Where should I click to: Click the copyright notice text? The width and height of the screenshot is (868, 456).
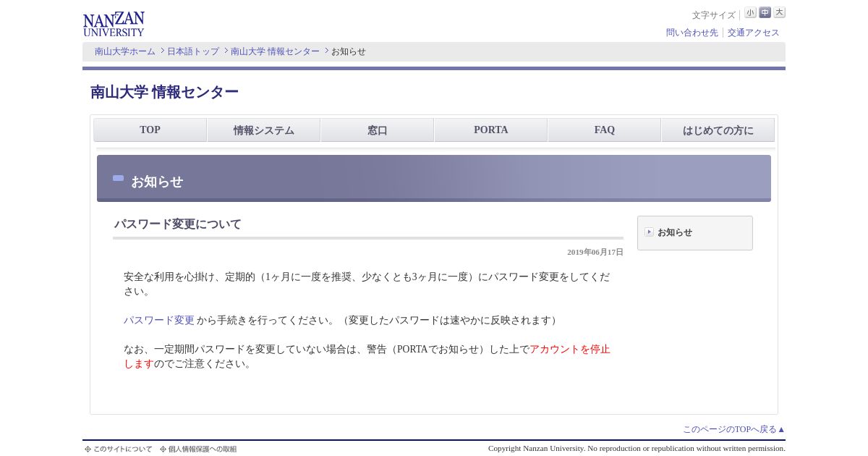pyautogui.click(x=637, y=448)
